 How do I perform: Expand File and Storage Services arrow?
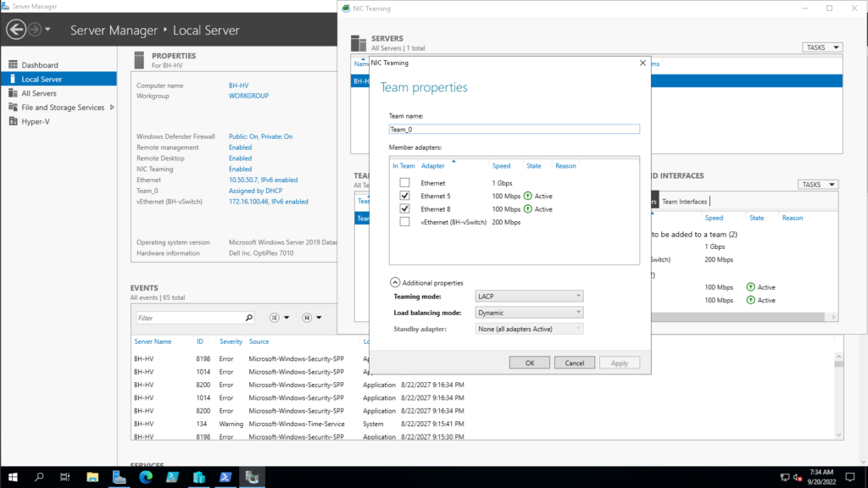[x=112, y=108]
